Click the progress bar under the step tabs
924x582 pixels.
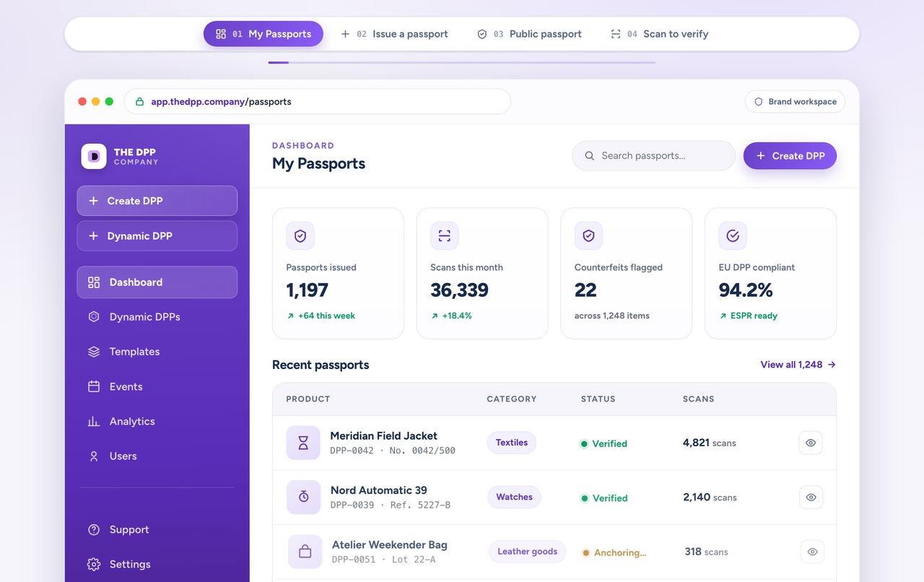click(x=462, y=62)
